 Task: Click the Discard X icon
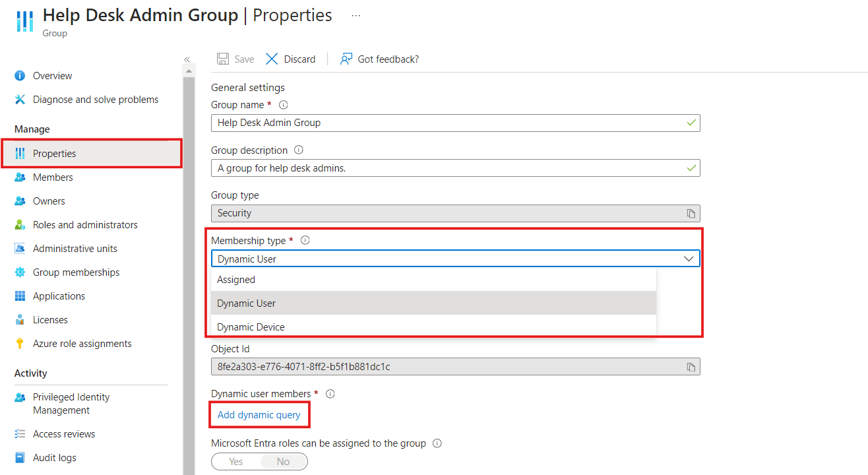tap(272, 59)
